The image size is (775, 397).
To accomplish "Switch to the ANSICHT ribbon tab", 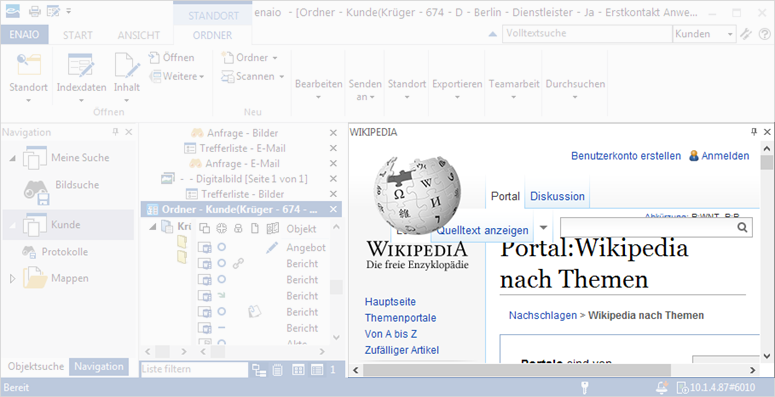I will pos(138,35).
